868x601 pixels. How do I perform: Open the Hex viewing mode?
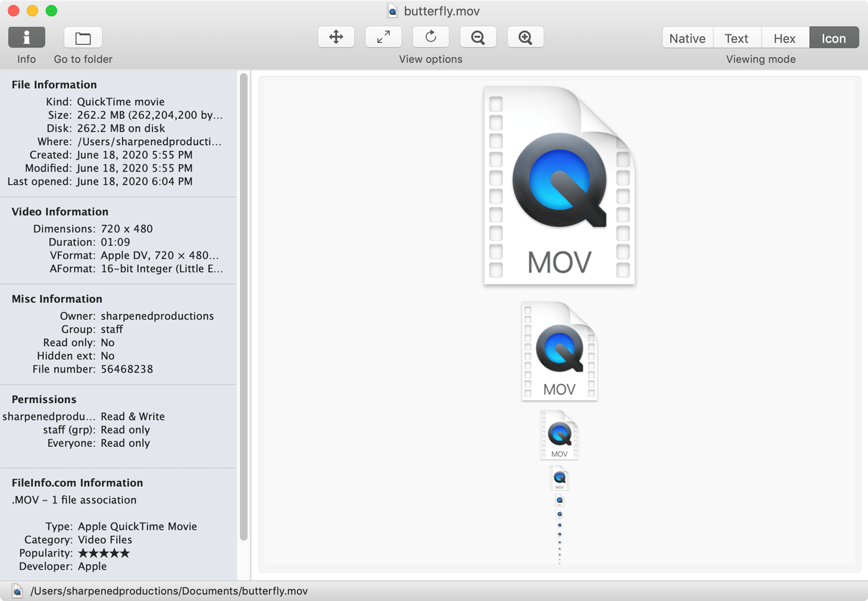pyautogui.click(x=785, y=37)
